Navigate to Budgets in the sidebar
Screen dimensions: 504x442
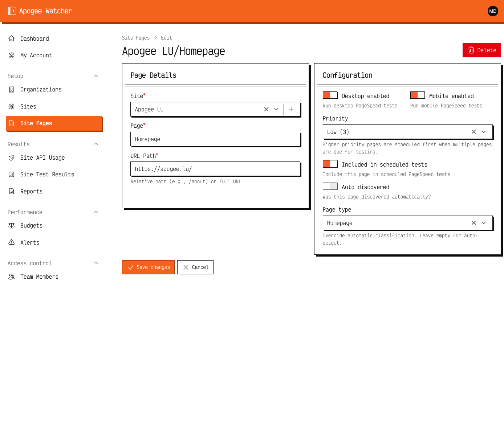(x=54, y=226)
